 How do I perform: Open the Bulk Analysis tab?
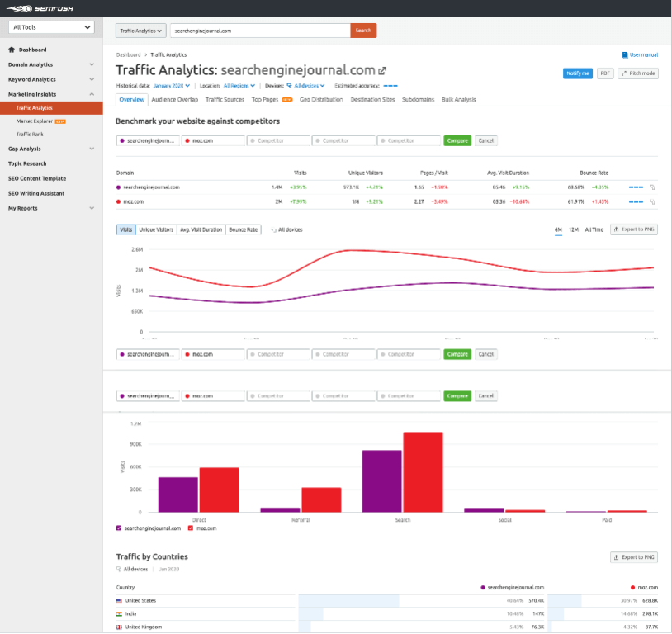[x=458, y=100]
